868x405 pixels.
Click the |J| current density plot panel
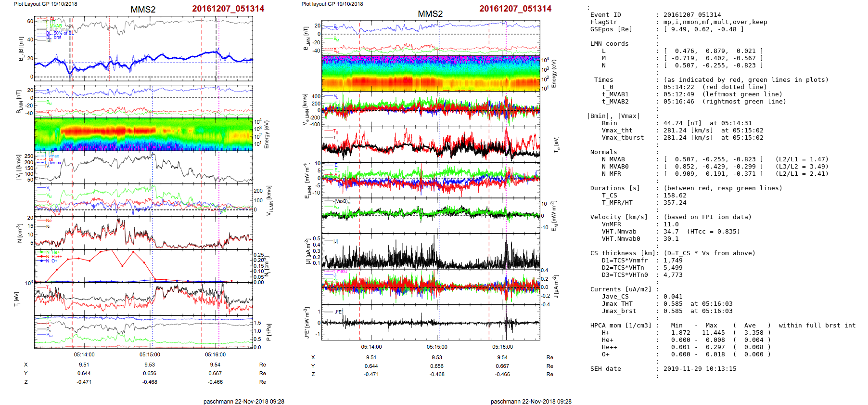[x=431, y=251]
